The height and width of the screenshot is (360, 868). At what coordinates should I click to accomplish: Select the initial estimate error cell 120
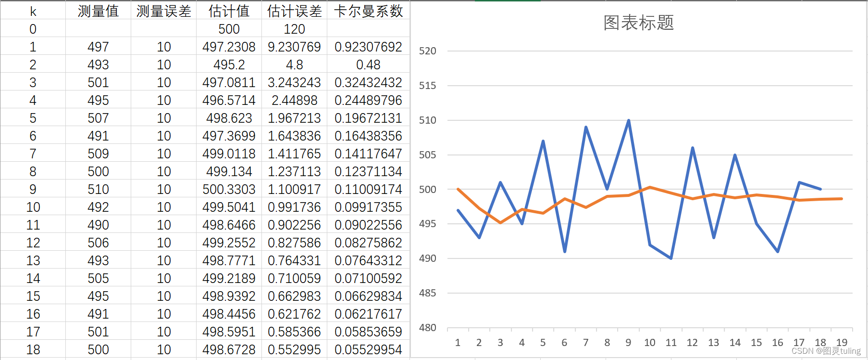pyautogui.click(x=294, y=29)
